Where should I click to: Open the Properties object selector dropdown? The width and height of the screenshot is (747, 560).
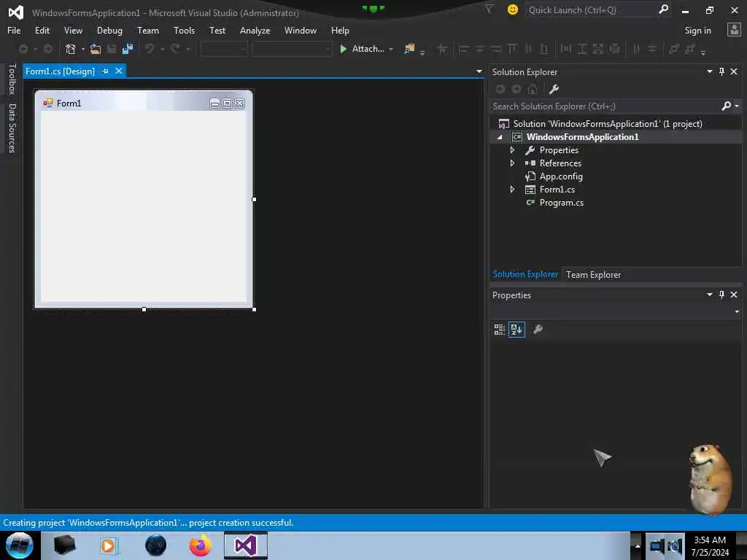[x=737, y=312]
